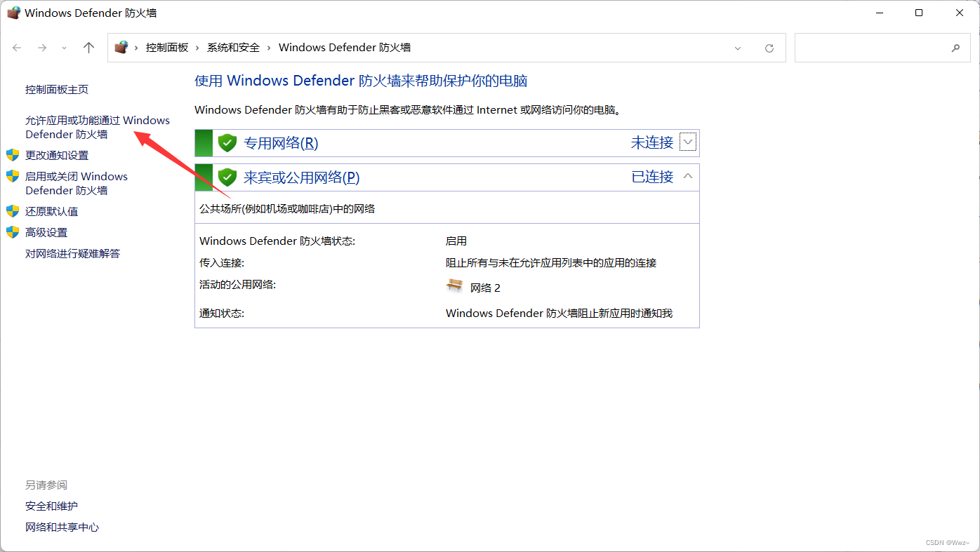Click the Windows Defender 防火墙阻止新应用时通知我 value
The height and width of the screenshot is (552, 980).
pos(559,314)
